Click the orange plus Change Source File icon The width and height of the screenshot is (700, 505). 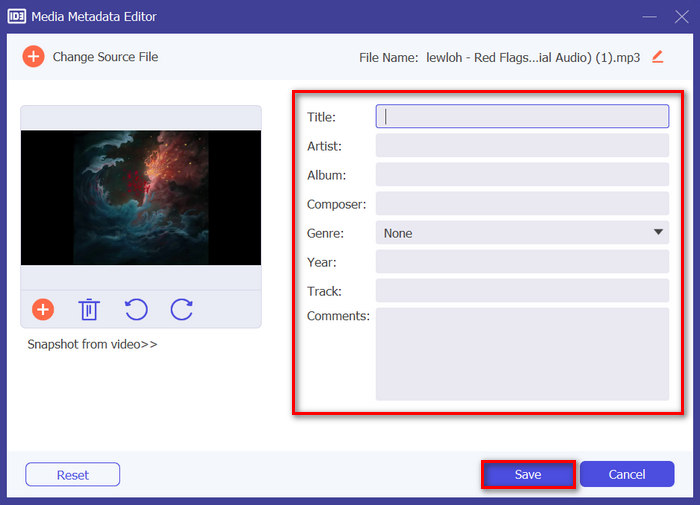coord(33,57)
